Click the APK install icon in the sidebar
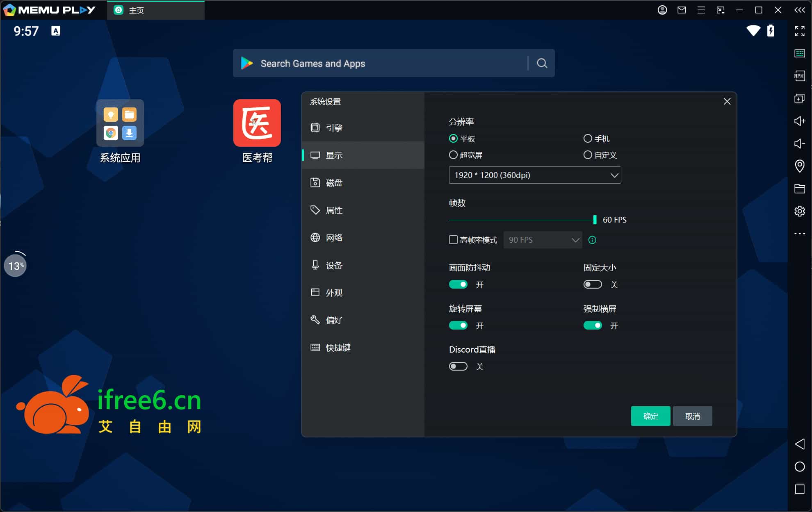The width and height of the screenshot is (812, 512). pos(799,76)
